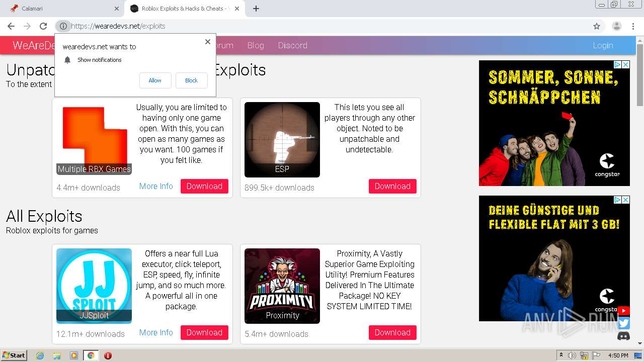Open AdChoices info on top ad
Viewport: 644px width, 362px height.
[x=617, y=64]
